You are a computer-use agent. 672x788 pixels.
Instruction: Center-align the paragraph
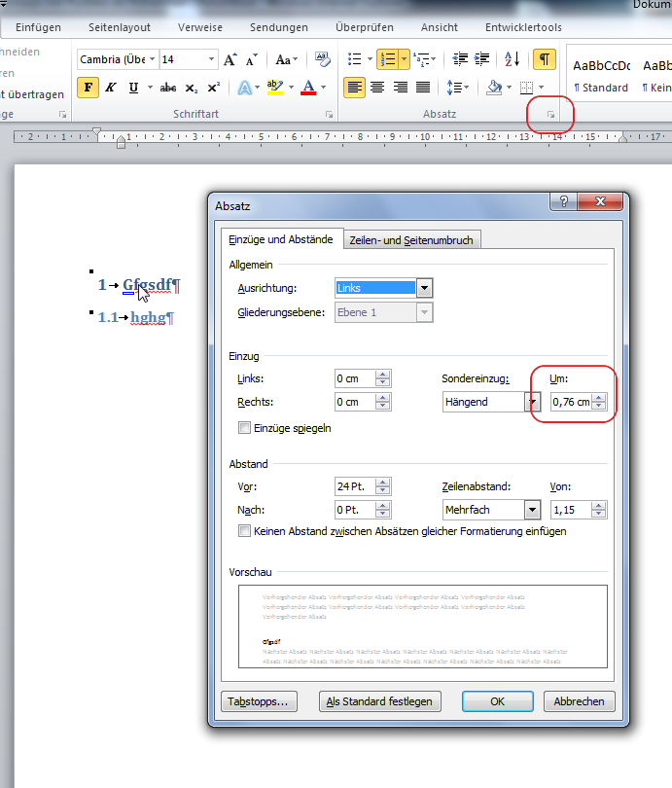coord(377,88)
